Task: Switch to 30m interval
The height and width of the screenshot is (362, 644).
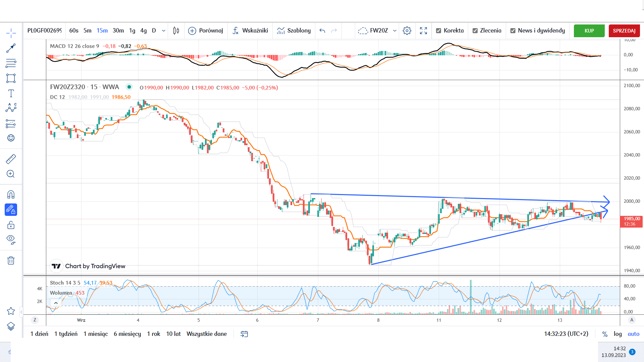Action: 118,31
